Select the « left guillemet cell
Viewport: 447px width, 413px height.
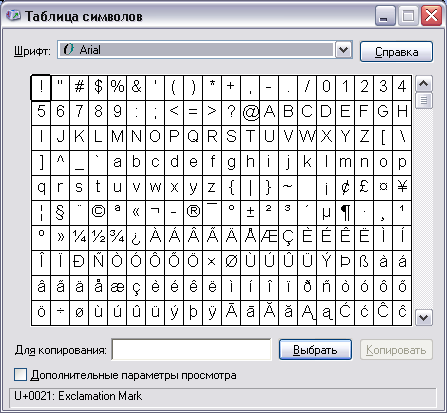tap(136, 213)
